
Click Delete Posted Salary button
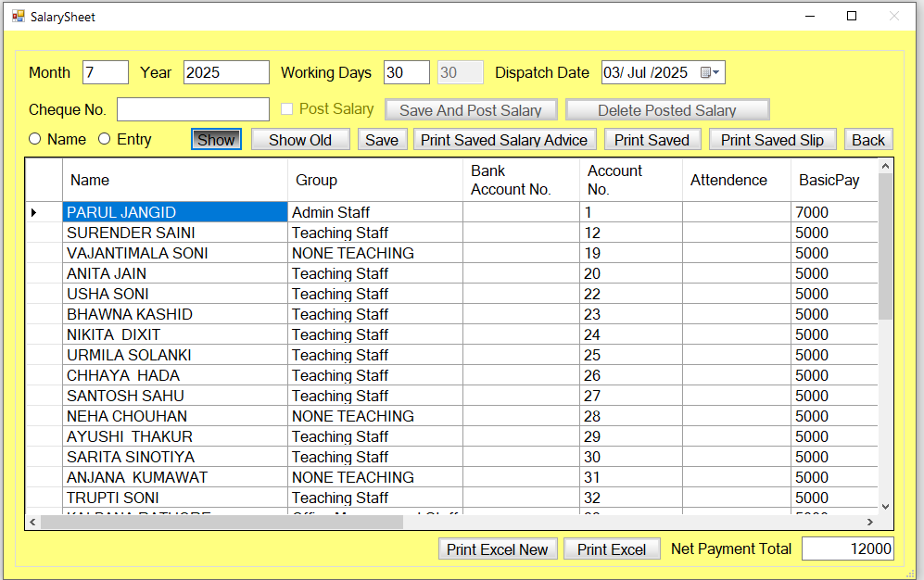[x=667, y=110]
